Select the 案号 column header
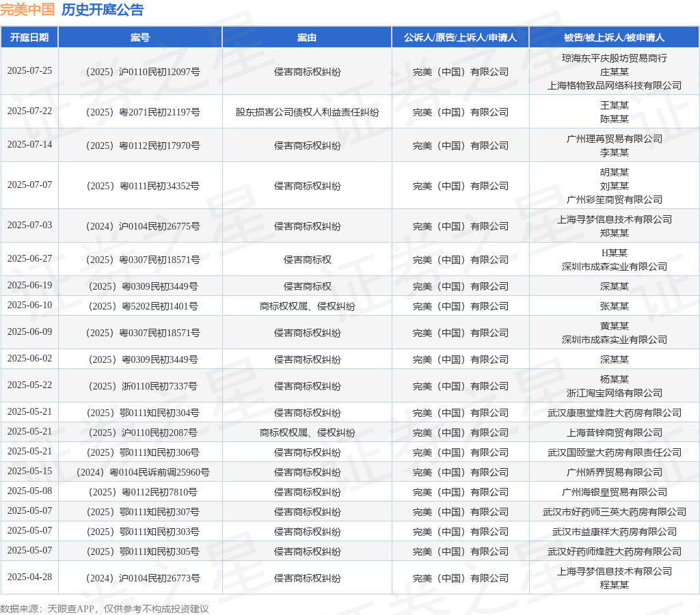Image resolution: width=700 pixels, height=615 pixels. click(x=140, y=38)
